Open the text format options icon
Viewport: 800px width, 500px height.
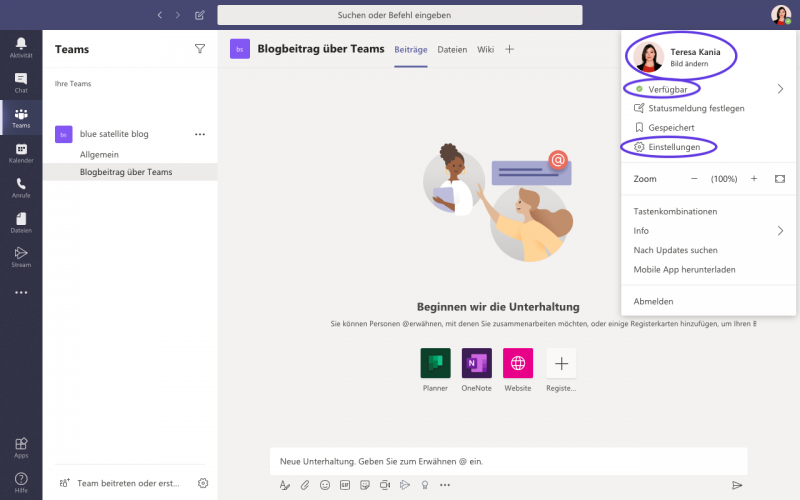[x=285, y=485]
